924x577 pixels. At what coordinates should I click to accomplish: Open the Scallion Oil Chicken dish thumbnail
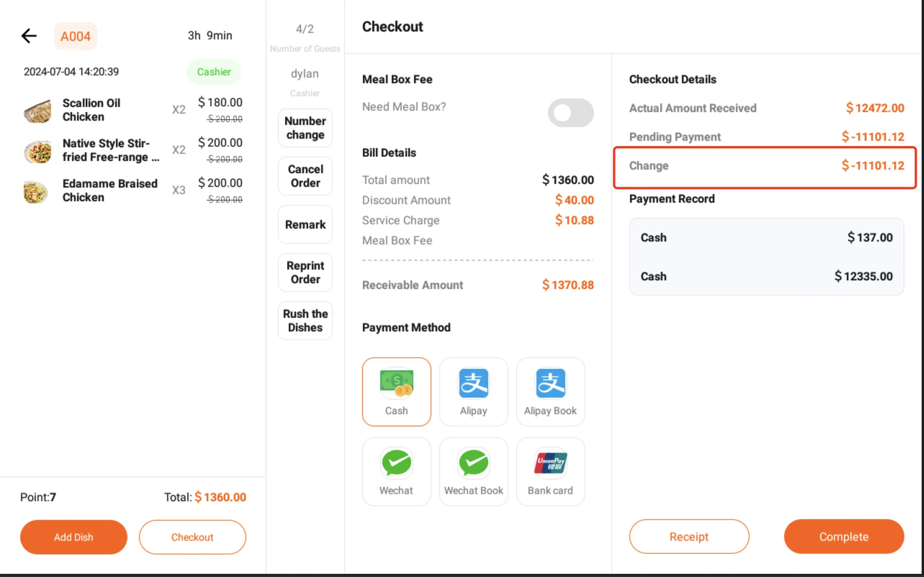pyautogui.click(x=37, y=111)
